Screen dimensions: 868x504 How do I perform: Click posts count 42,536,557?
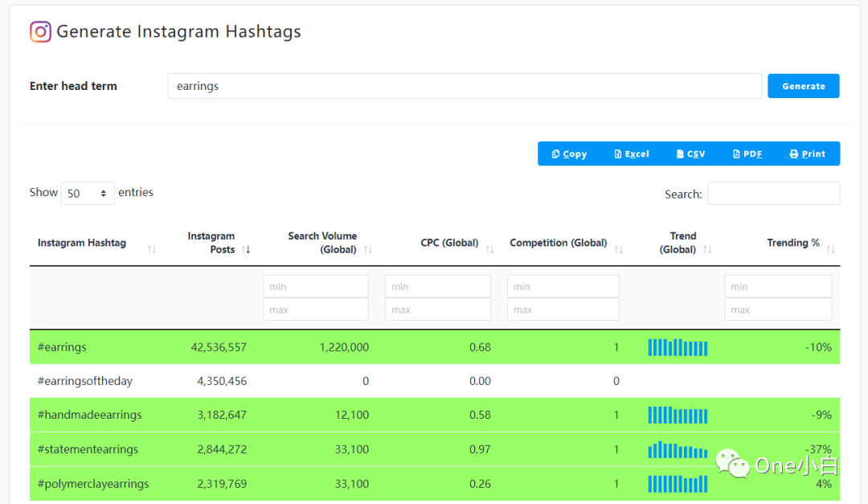coord(219,347)
